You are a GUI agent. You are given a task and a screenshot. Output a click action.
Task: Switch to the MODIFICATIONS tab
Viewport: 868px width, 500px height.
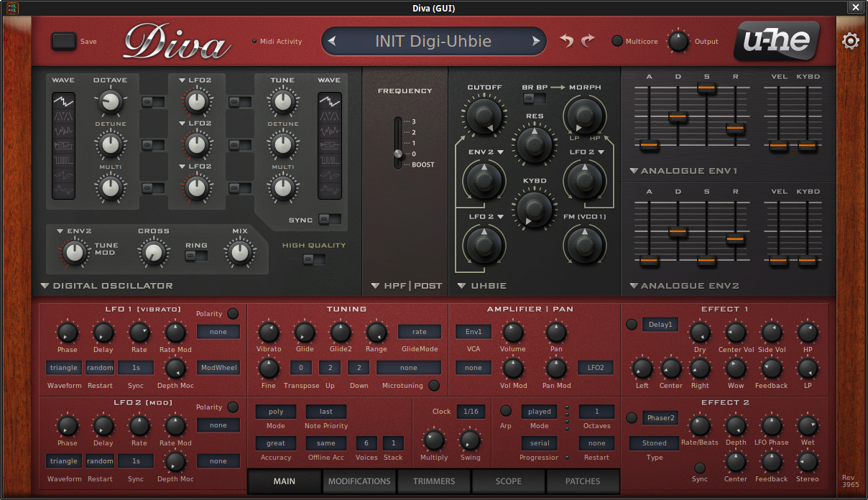pos(359,481)
